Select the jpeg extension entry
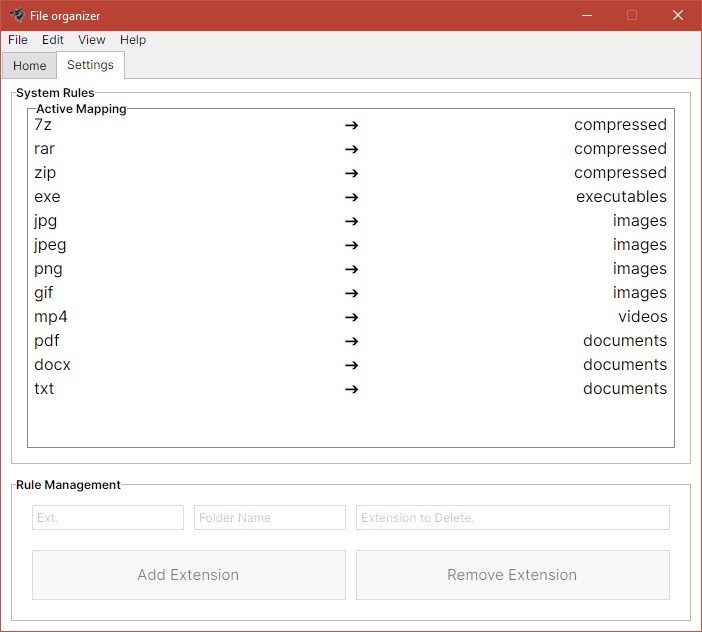 coord(50,245)
